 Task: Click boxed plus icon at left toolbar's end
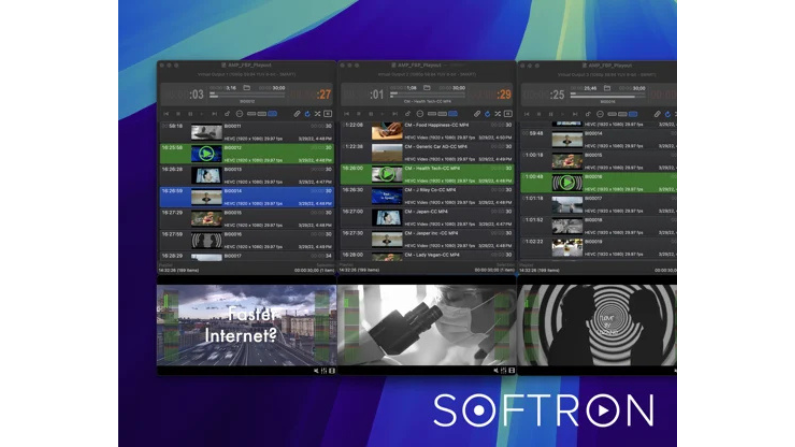(328, 114)
